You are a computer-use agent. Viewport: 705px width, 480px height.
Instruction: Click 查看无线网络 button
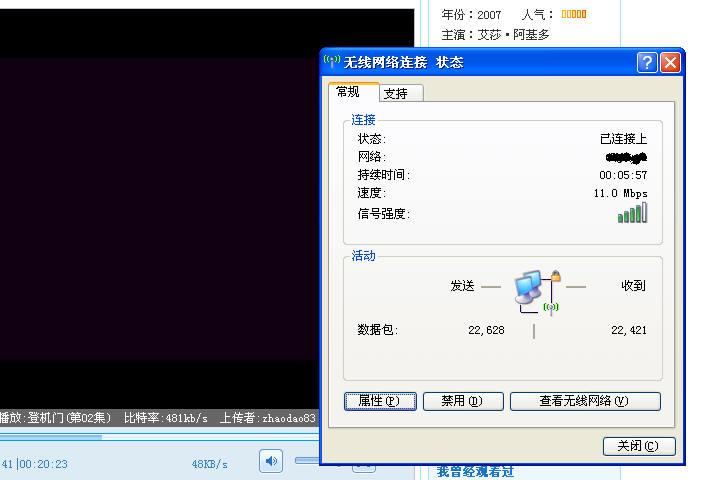[585, 401]
